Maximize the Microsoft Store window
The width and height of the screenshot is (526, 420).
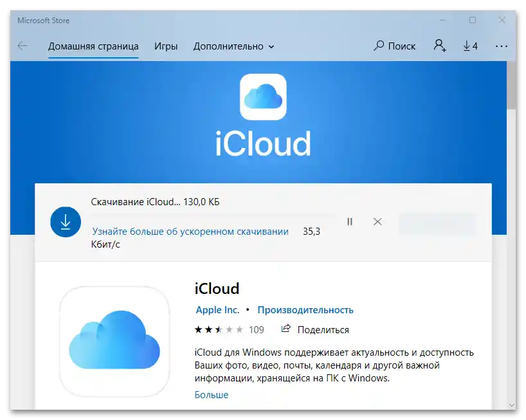click(473, 20)
